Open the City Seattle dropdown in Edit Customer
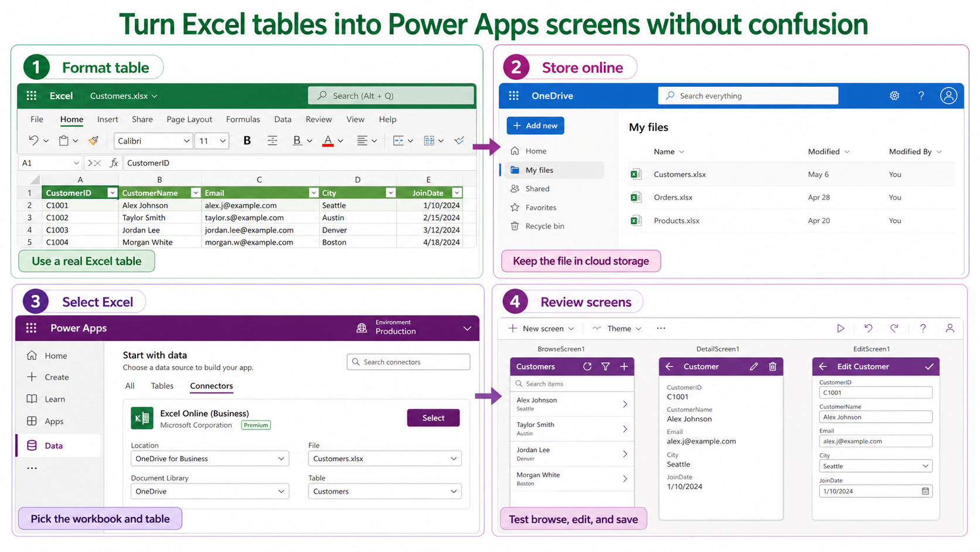The width and height of the screenshot is (980, 552). point(876,466)
